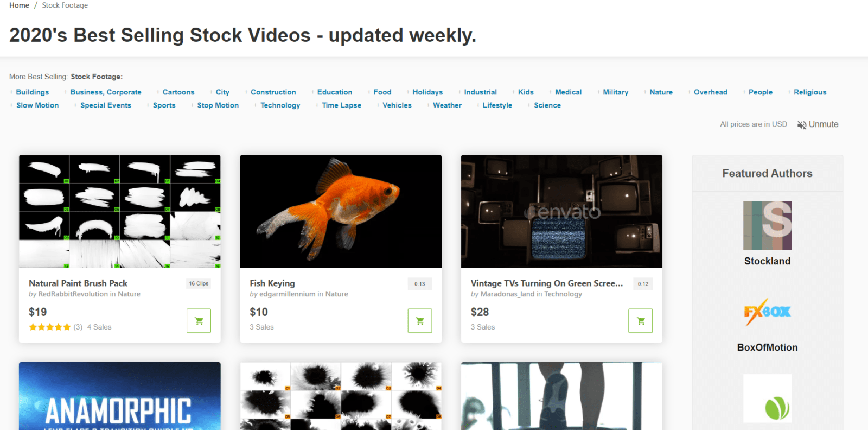The height and width of the screenshot is (430, 868).
Task: Open the five-star rating of Natural Paint Brush Pack
Action: tap(49, 327)
